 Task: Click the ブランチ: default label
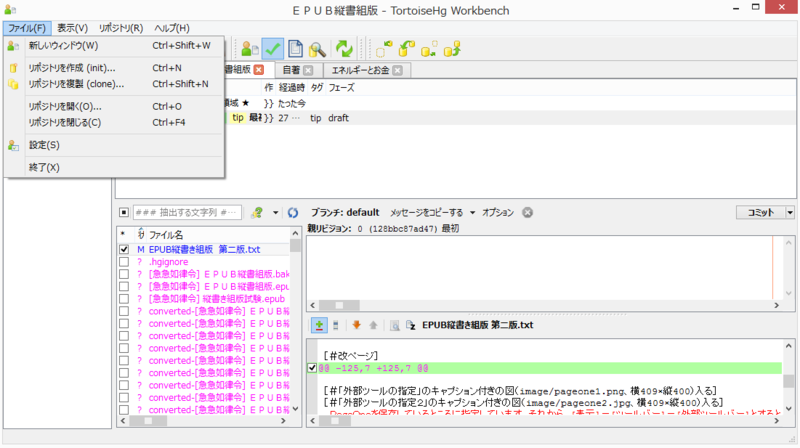[345, 212]
